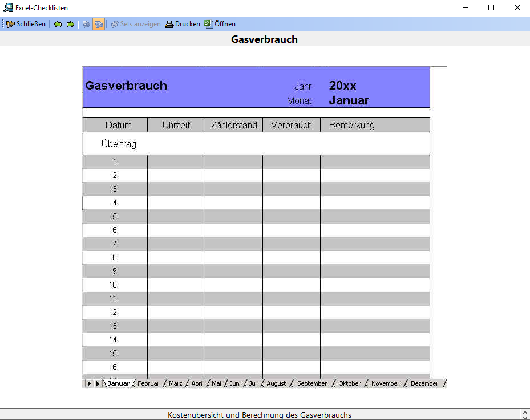The image size is (530, 420).
Task: Select the November sheet tab
Action: [x=385, y=383]
